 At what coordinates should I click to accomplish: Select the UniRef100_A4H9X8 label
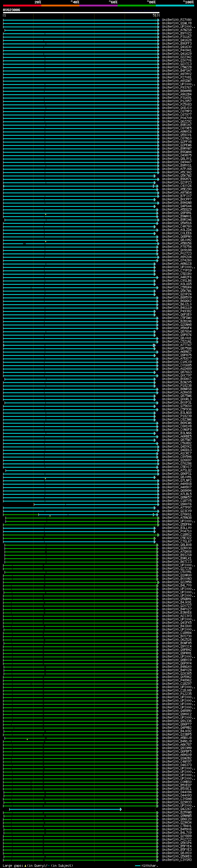(176, 484)
